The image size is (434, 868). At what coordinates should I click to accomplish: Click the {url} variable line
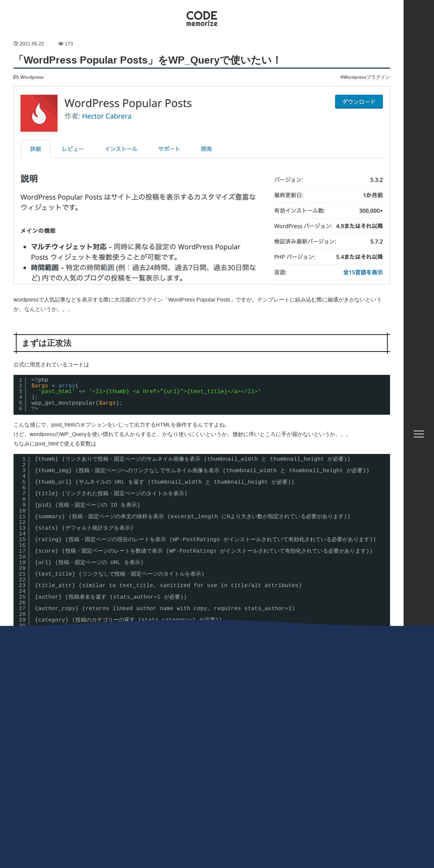[x=89, y=562]
